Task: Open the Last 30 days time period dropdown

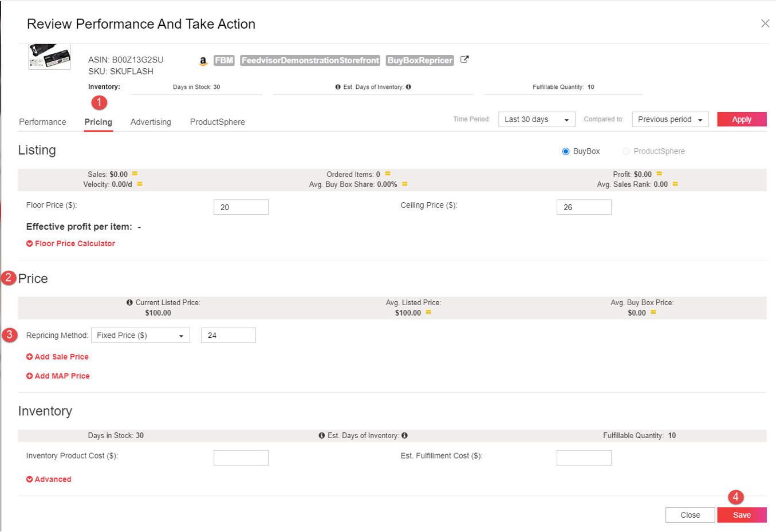Action: coord(536,119)
